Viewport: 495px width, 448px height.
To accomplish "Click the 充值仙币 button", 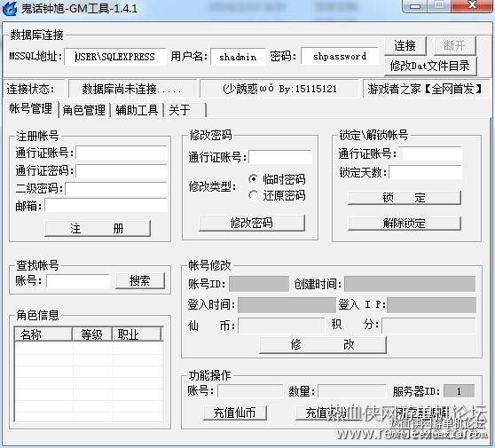I will tap(235, 413).
